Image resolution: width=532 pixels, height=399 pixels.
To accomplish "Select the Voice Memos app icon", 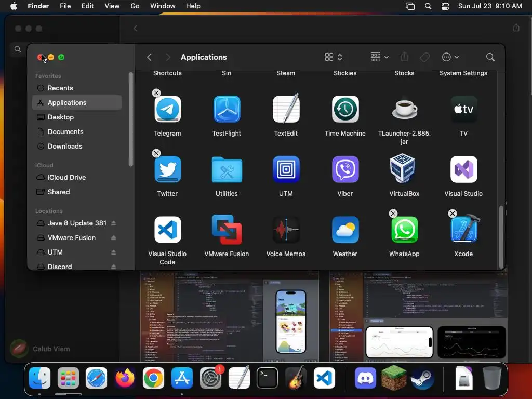I will pos(286,230).
